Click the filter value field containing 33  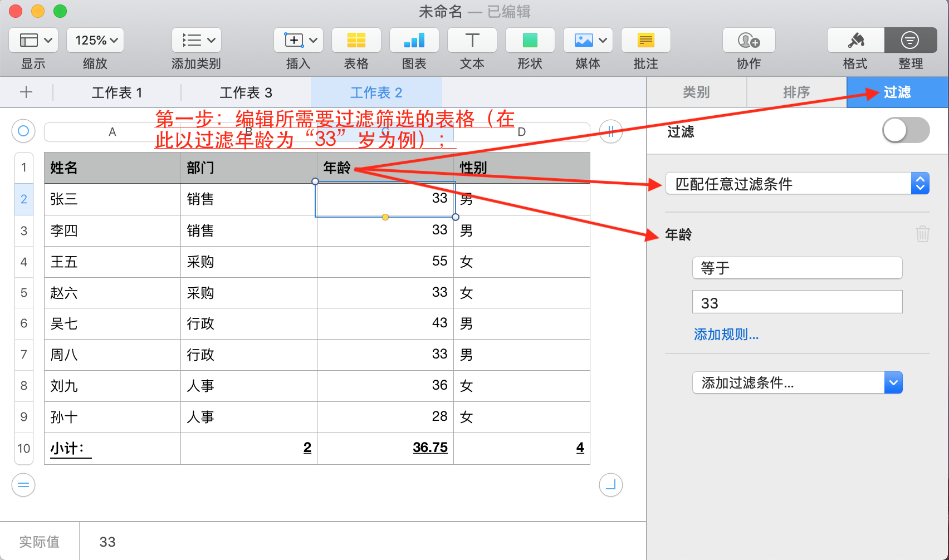[797, 303]
